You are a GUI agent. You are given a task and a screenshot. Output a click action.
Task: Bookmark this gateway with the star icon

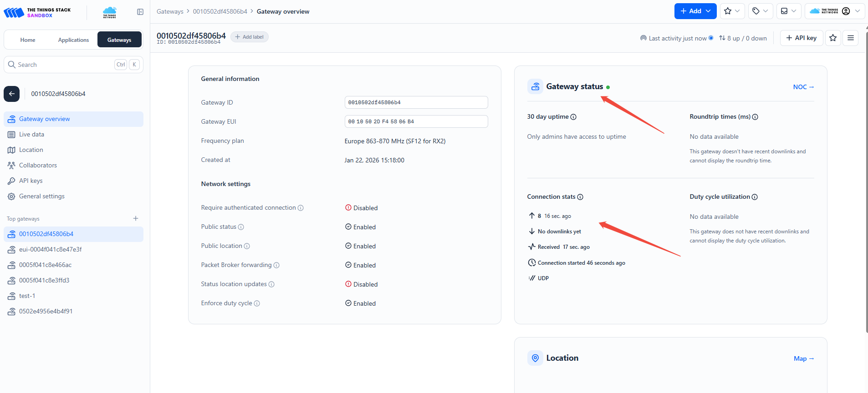pyautogui.click(x=833, y=38)
